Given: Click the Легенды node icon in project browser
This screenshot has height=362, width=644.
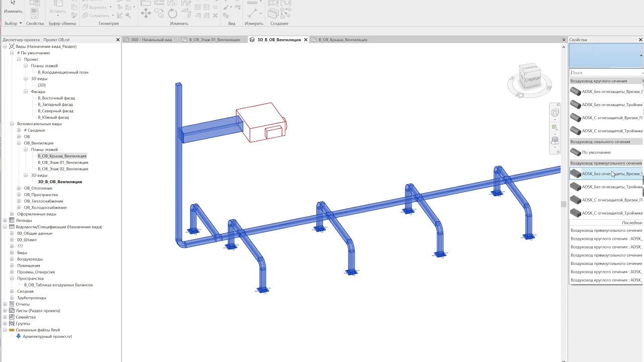Looking at the screenshot, I should [12, 220].
